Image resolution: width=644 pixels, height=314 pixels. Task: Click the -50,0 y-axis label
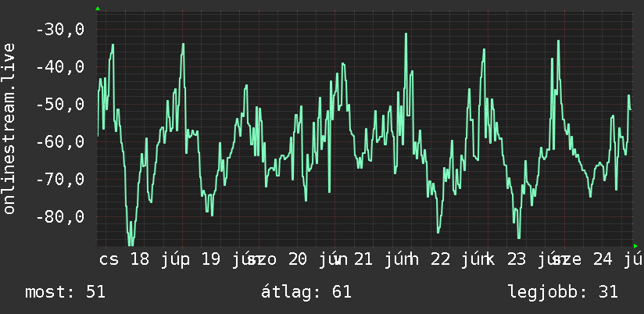pos(60,104)
